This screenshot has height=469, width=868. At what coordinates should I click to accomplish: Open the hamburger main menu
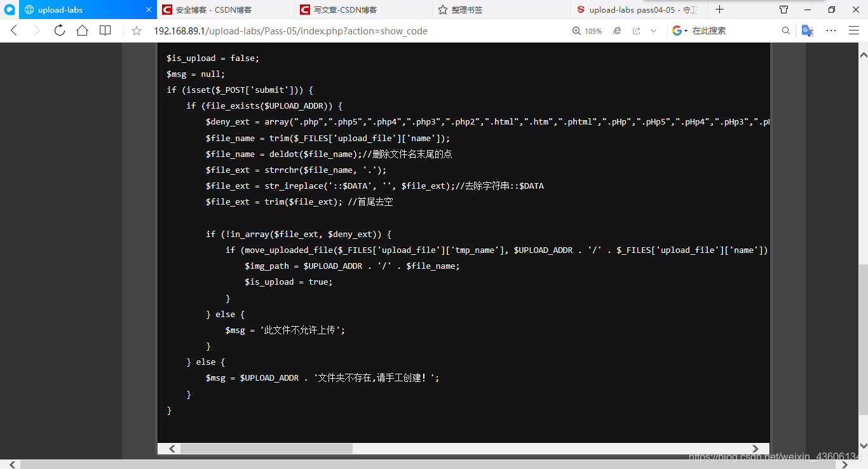pyautogui.click(x=855, y=31)
